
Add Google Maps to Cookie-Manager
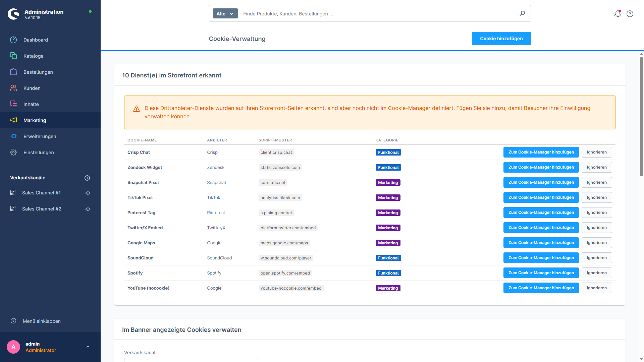(x=541, y=243)
